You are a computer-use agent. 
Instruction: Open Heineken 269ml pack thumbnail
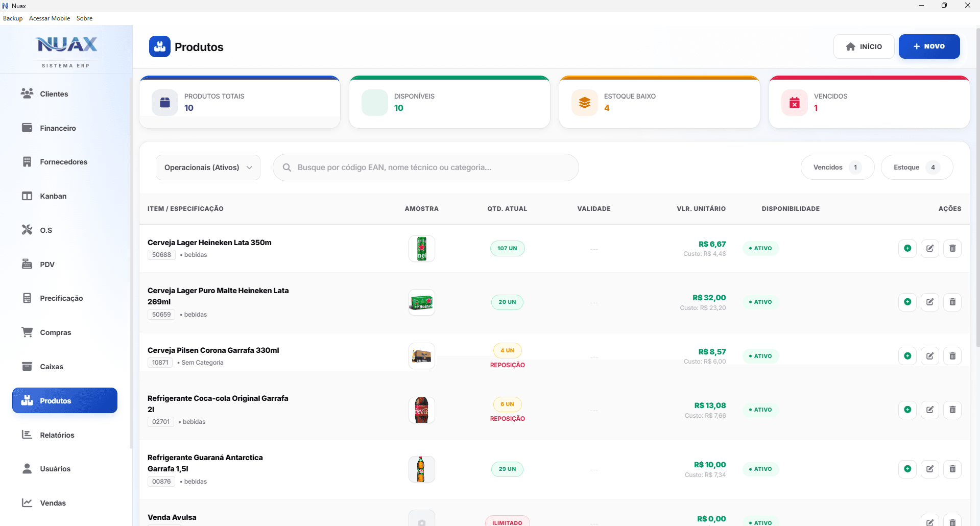pos(422,302)
